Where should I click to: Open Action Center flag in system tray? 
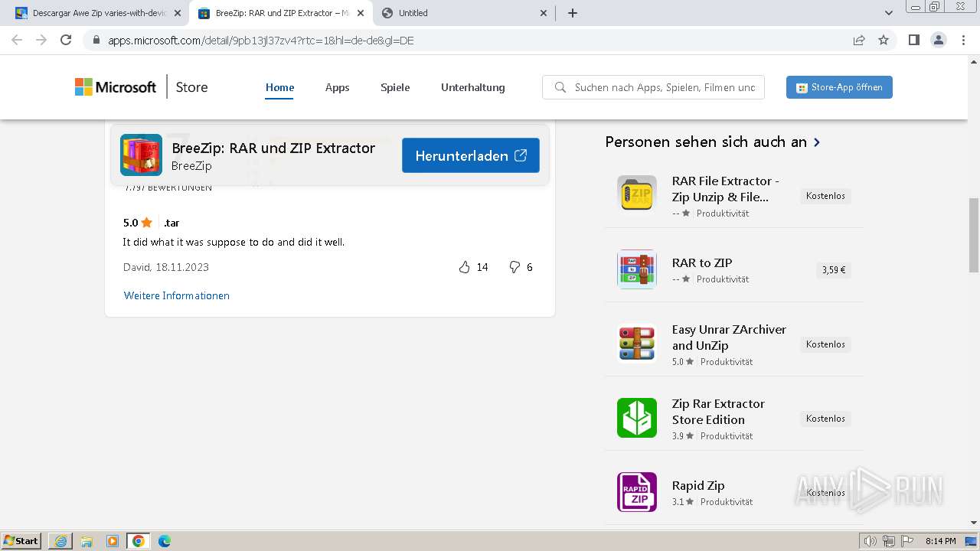pyautogui.click(x=906, y=541)
